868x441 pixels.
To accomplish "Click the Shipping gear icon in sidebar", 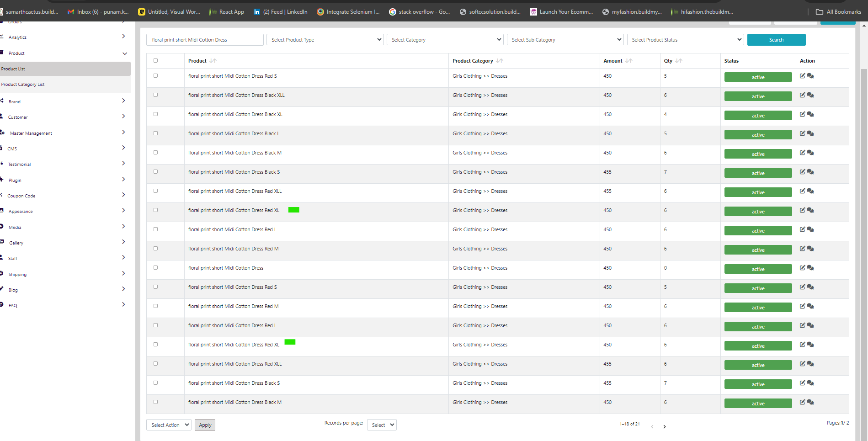I will pyautogui.click(x=2, y=273).
